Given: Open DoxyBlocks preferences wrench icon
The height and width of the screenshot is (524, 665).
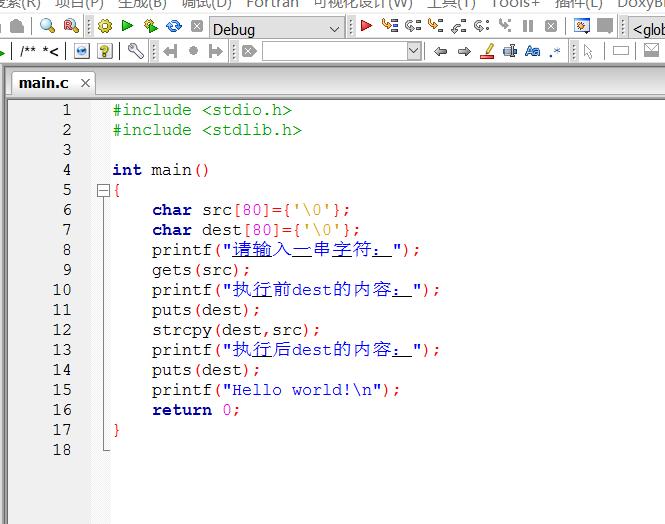Looking at the screenshot, I should (136, 51).
